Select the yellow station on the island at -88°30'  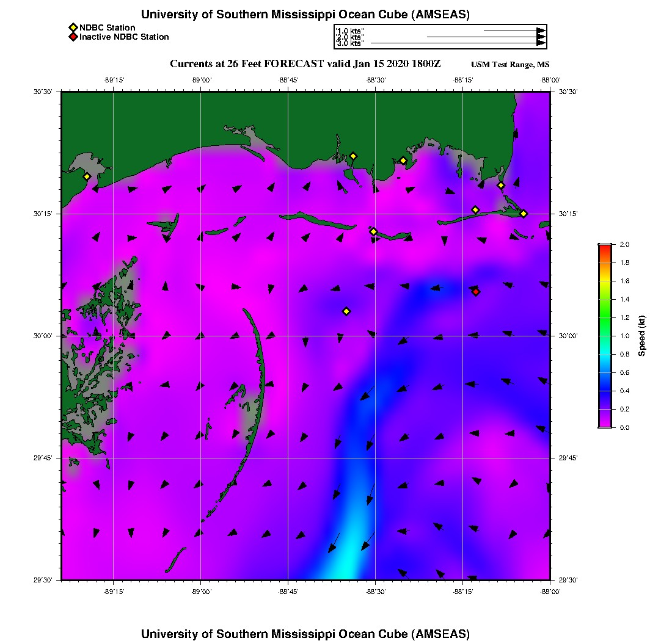(x=373, y=231)
